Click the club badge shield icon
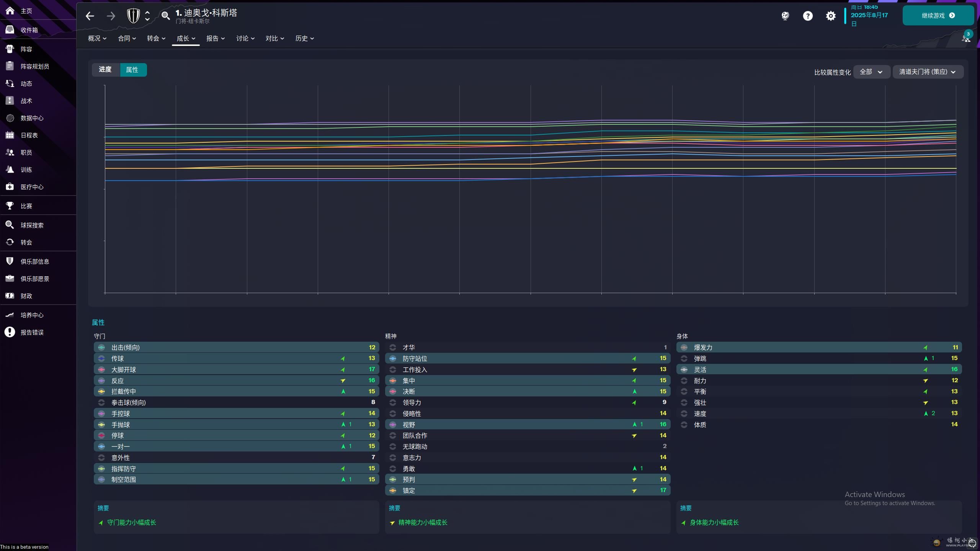The width and height of the screenshot is (980, 551). (133, 16)
